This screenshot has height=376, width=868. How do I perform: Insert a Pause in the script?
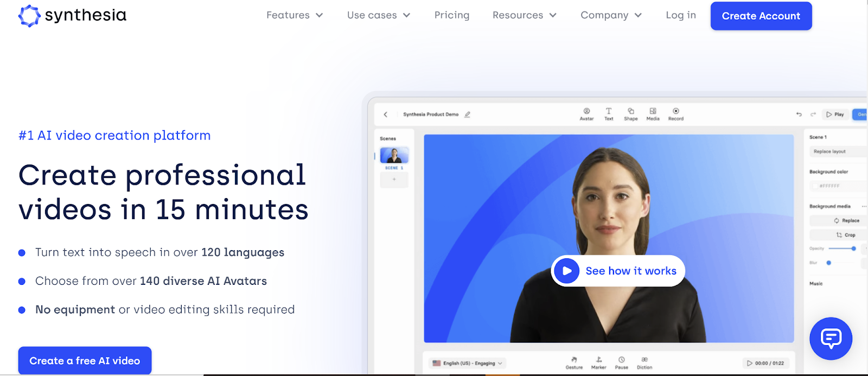point(622,363)
